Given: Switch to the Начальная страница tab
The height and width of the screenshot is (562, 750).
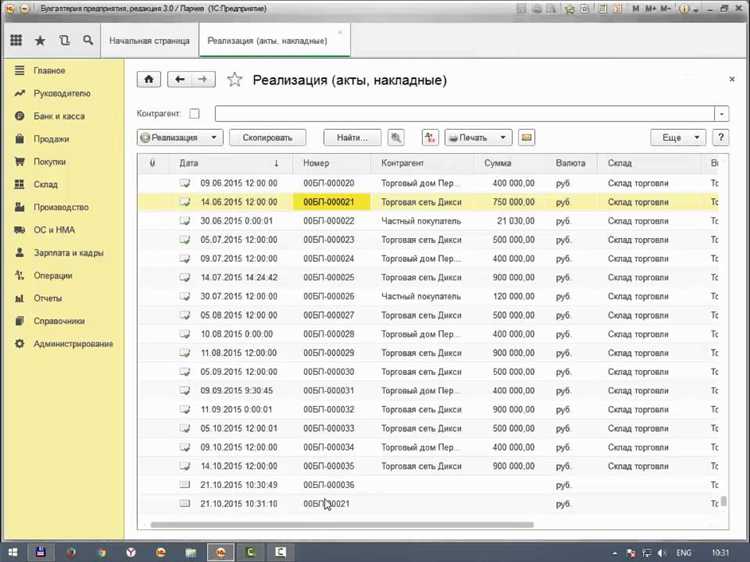Looking at the screenshot, I should tap(149, 41).
